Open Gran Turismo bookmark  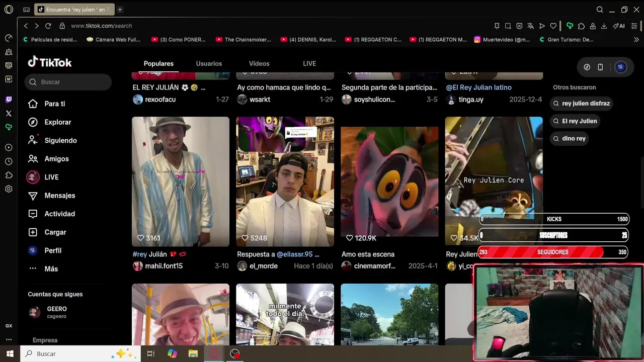566,39
